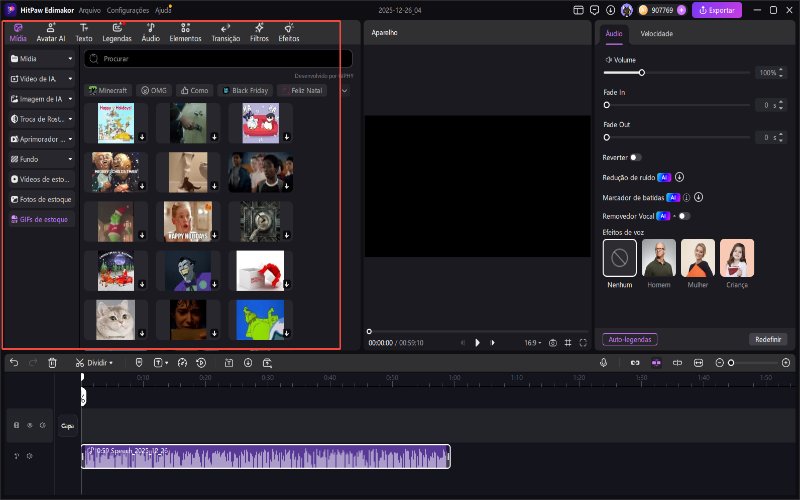
Task: Open the download manager icon in title bar
Action: point(611,10)
